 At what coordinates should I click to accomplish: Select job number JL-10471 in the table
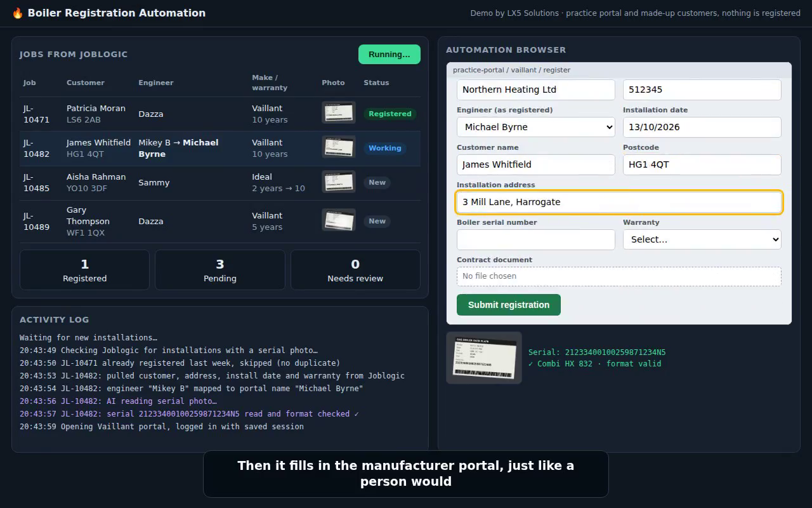tap(36, 114)
